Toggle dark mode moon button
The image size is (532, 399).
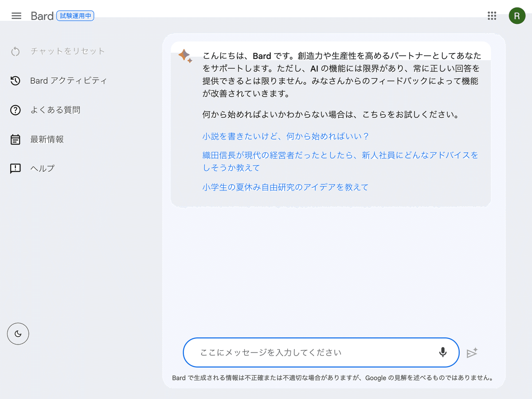tap(18, 334)
